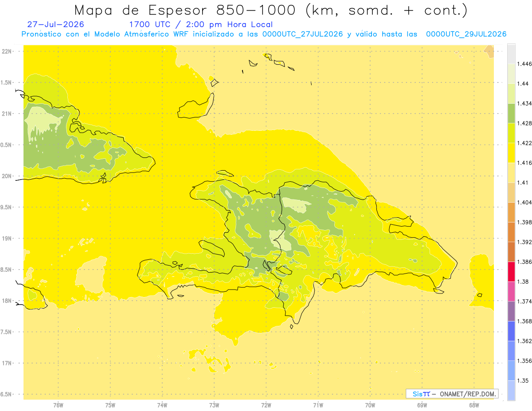Viewport: 532px width, 411px height.
Task: Click the 1.434 colorbar value
Action: (x=524, y=103)
